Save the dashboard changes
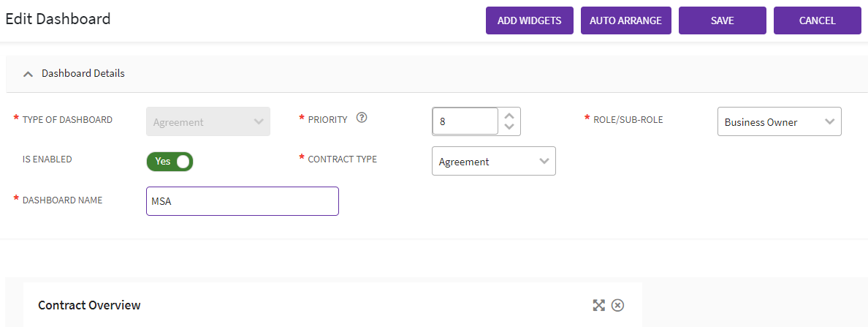 [x=722, y=20]
